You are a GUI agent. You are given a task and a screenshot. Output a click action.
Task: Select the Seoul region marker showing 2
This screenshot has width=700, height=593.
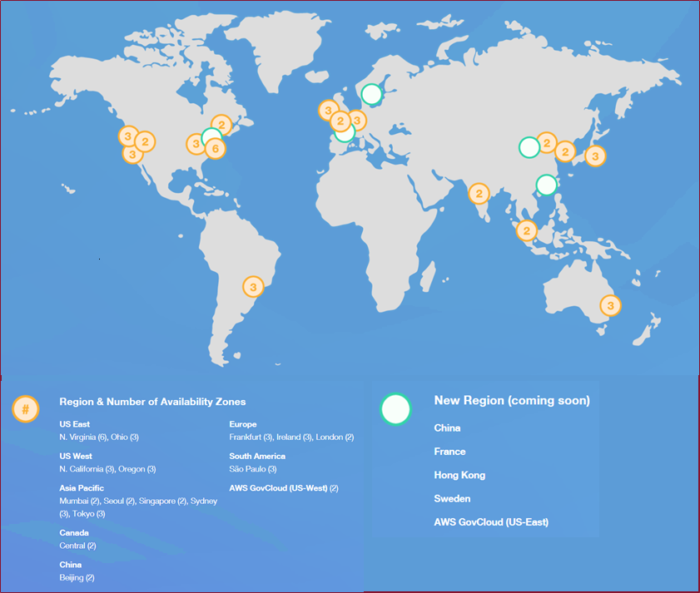565,151
